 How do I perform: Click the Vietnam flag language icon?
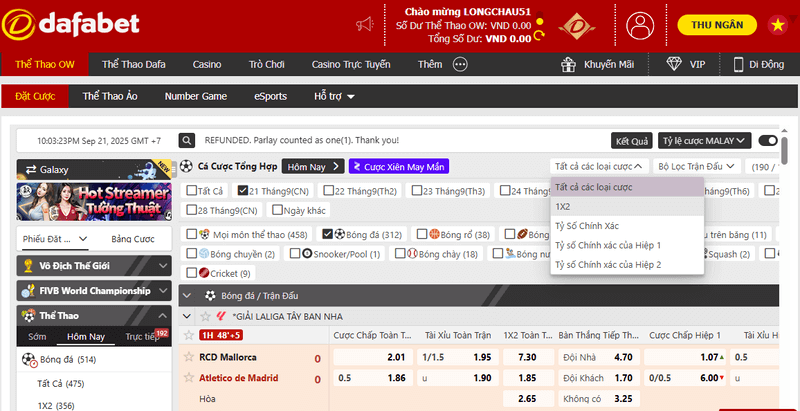pyautogui.click(x=777, y=24)
